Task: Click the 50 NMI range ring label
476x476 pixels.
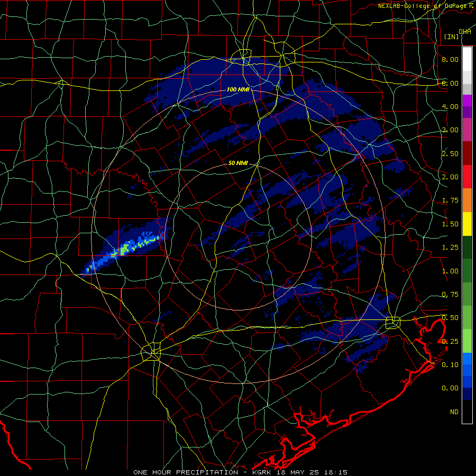Action: [238, 163]
